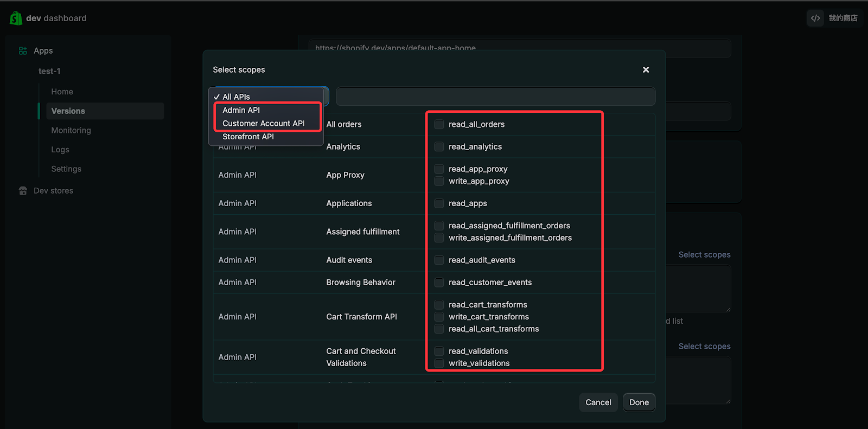Enable the read_all_orders checkbox
Image resolution: width=868 pixels, height=429 pixels.
pos(439,125)
